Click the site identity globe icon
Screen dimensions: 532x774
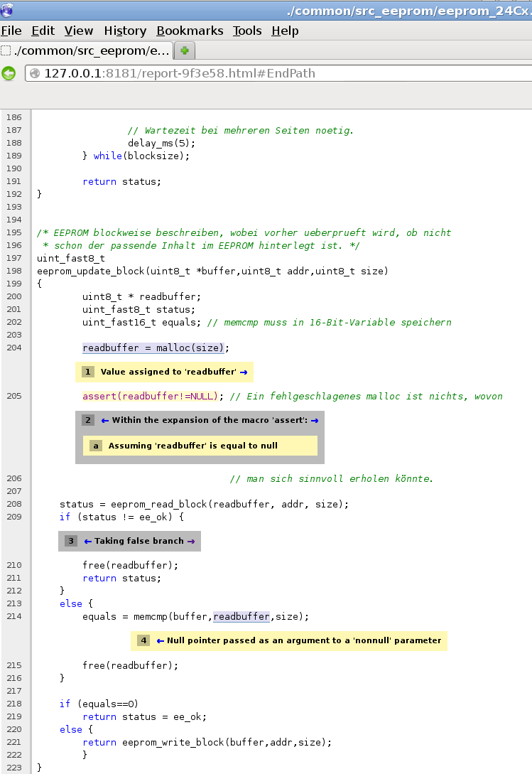pos(35,73)
